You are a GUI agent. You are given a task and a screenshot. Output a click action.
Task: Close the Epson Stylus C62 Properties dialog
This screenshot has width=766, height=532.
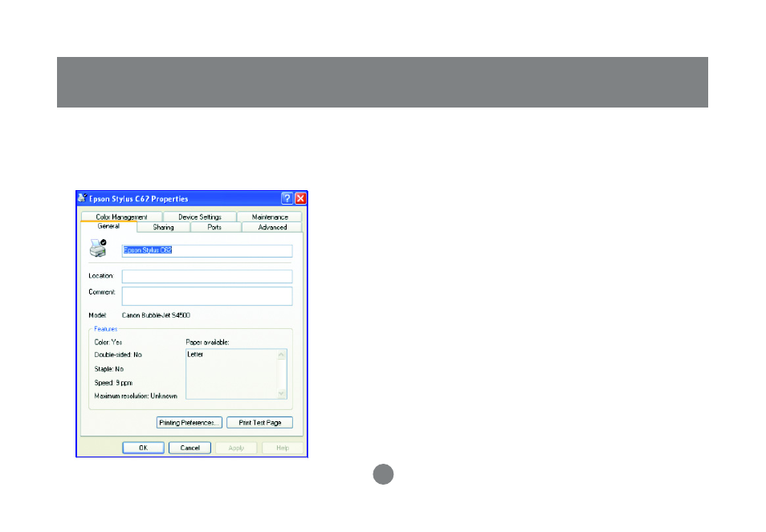point(300,198)
